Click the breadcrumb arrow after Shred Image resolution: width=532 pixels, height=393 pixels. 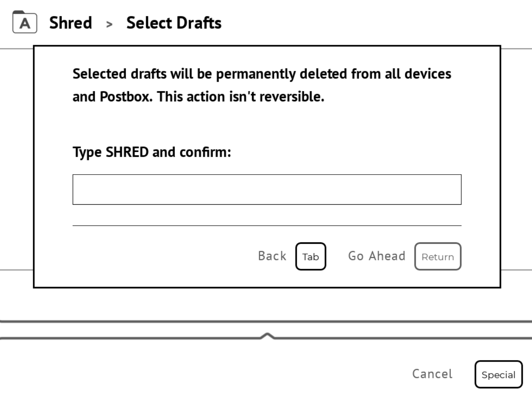coord(109,25)
